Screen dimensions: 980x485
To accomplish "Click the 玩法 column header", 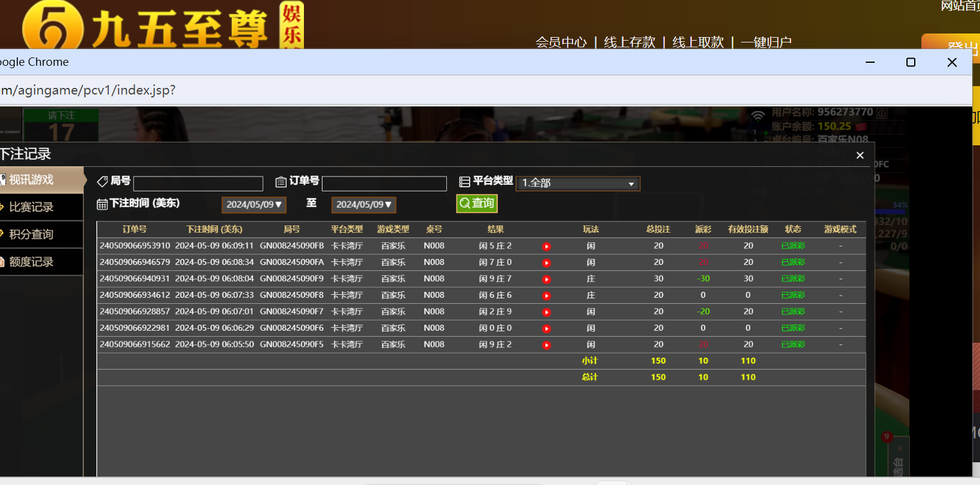I will [x=591, y=230].
